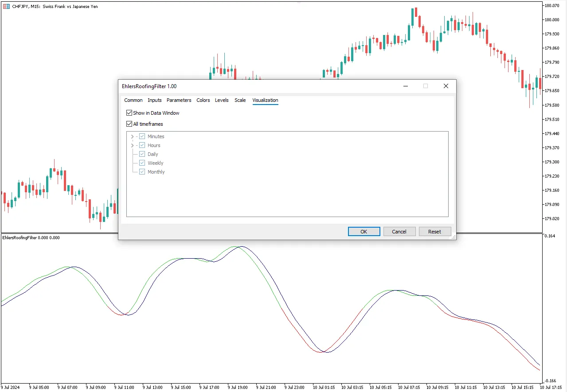Screen dimensions: 567x392
Task: Open the Inputs tab
Action: 155,100
